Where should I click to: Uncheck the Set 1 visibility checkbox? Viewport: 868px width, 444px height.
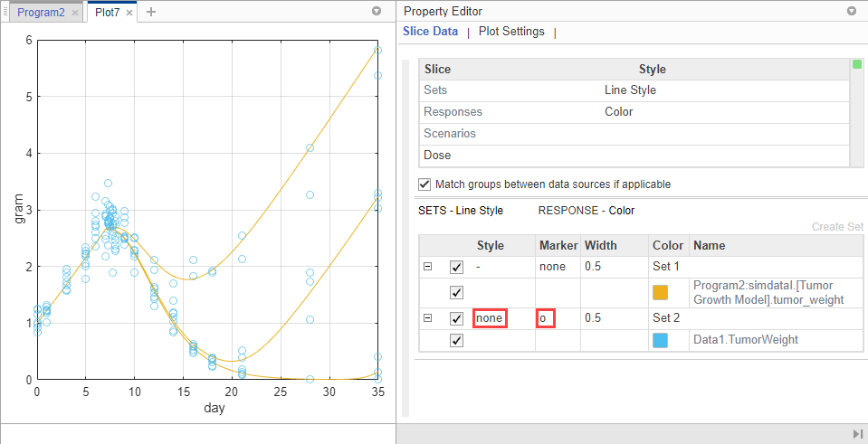click(456, 268)
